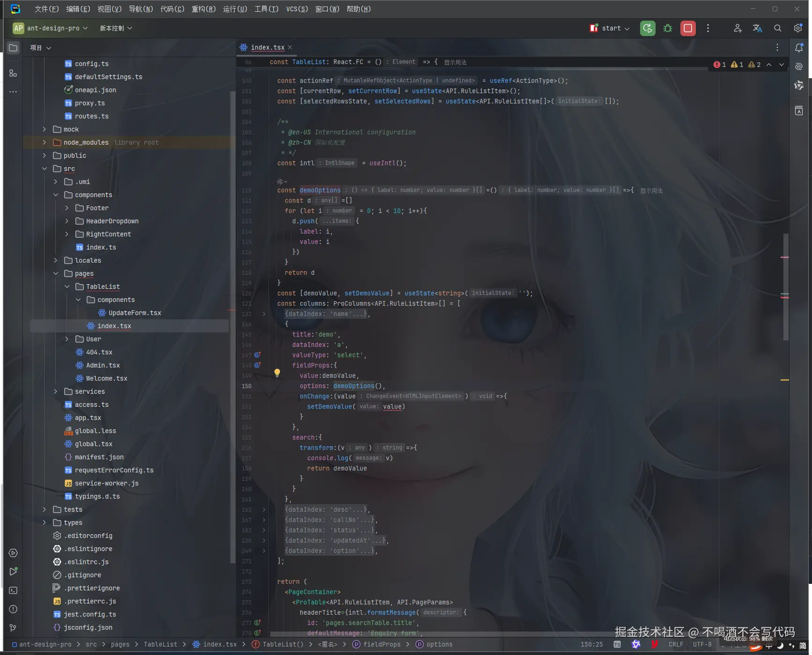Expand the folded dataIndex 'desc' block
Image resolution: width=812 pixels, height=655 pixels.
(264, 509)
